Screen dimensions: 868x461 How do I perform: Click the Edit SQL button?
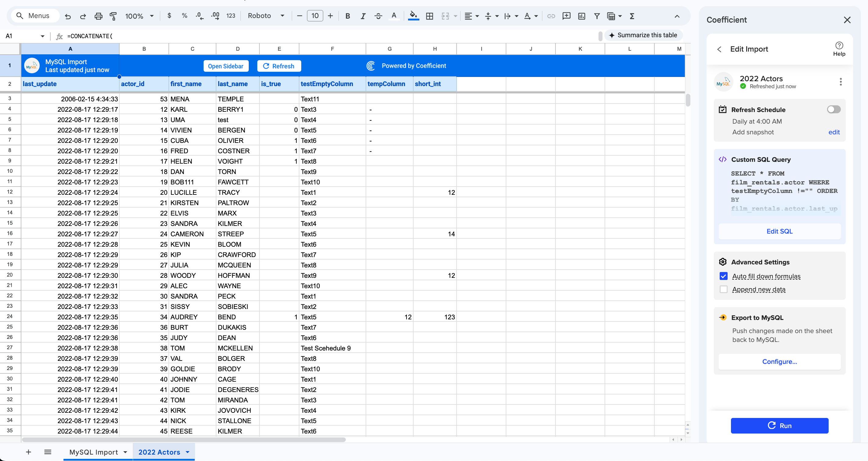point(779,231)
